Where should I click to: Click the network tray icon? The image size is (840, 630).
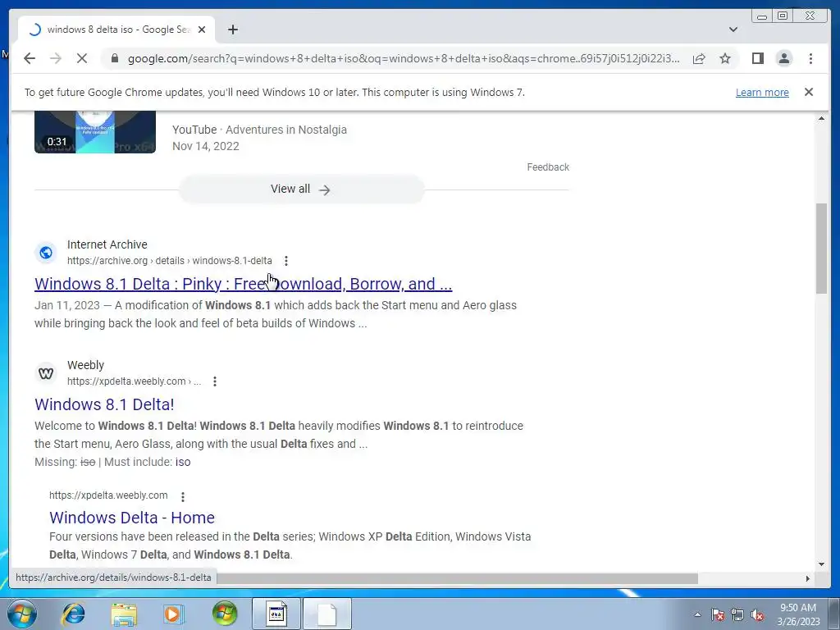(x=737, y=614)
